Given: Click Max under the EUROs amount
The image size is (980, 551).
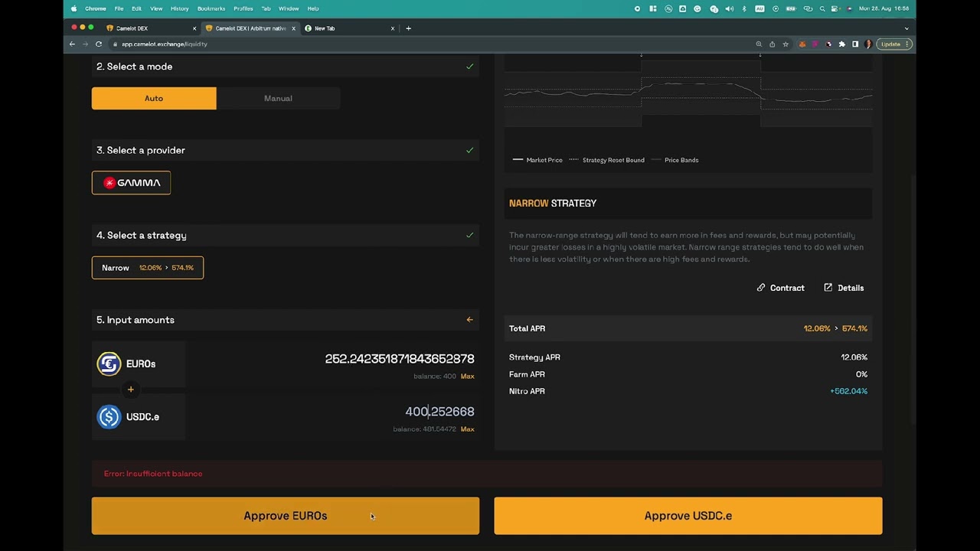Looking at the screenshot, I should pos(467,377).
